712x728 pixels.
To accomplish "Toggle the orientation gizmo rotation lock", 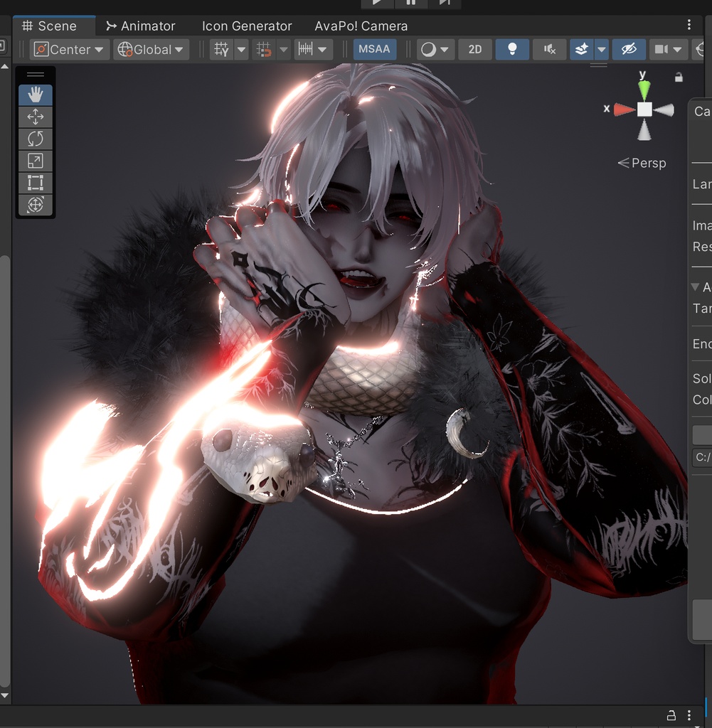I will point(679,77).
